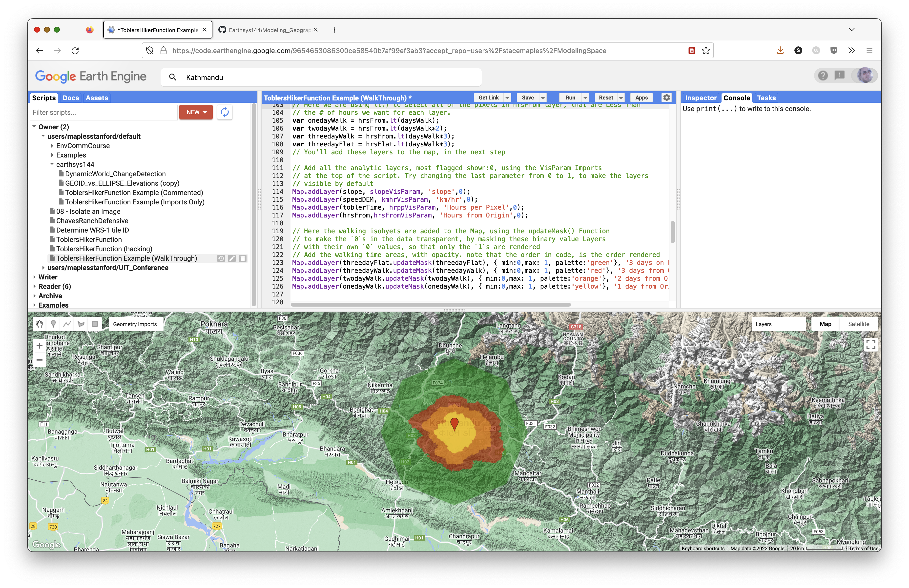Expand the Archive section

(34, 296)
